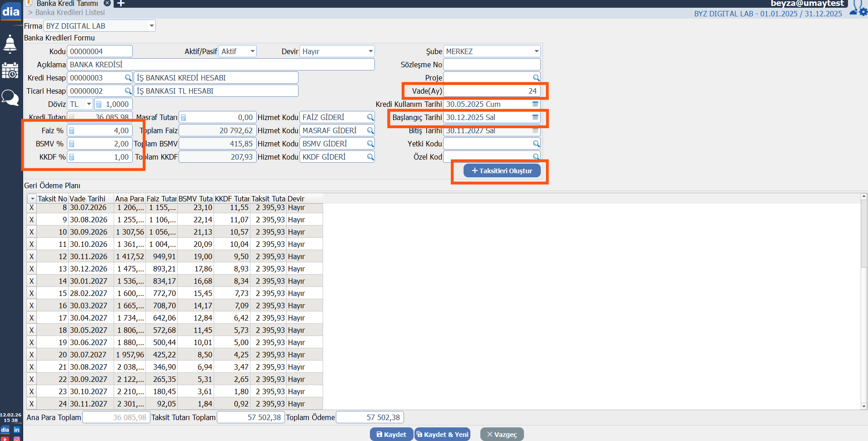Open calculator icon in Faiz % field
The image size is (868, 441).
(72, 131)
